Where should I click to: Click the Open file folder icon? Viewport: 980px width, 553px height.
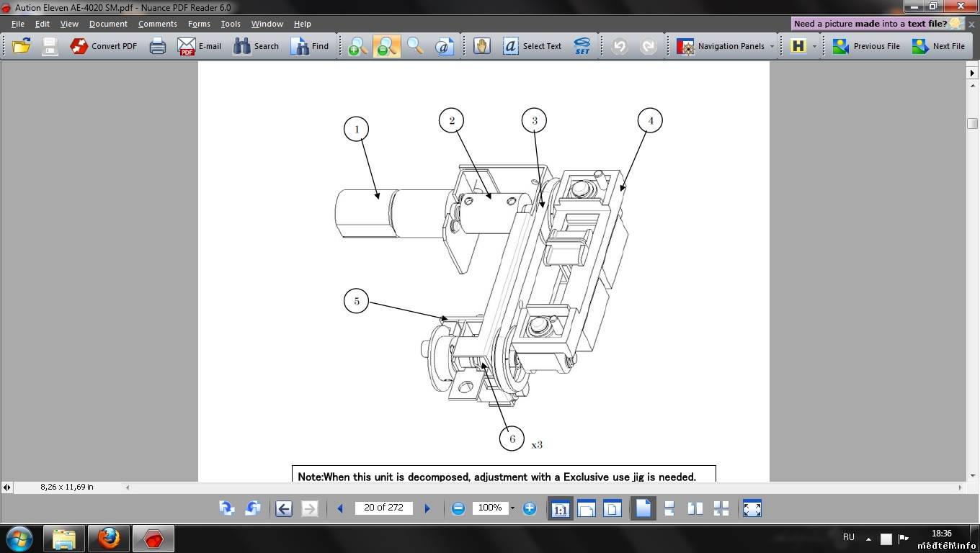21,46
